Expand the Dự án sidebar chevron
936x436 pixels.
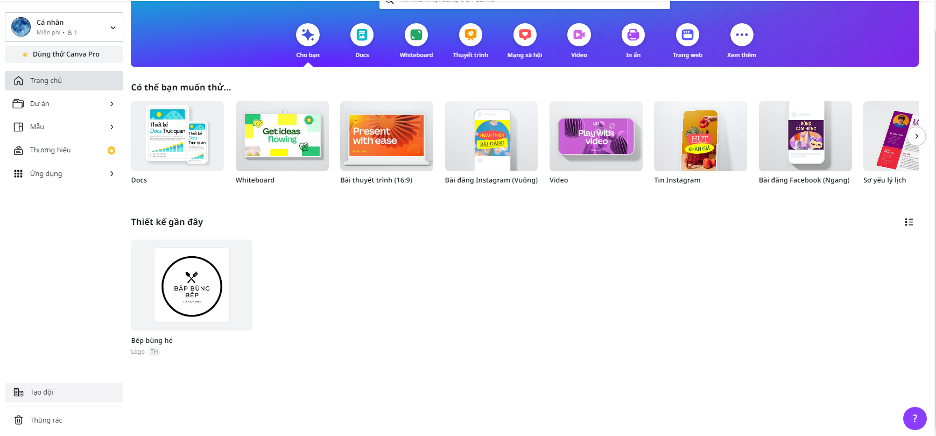(x=112, y=103)
